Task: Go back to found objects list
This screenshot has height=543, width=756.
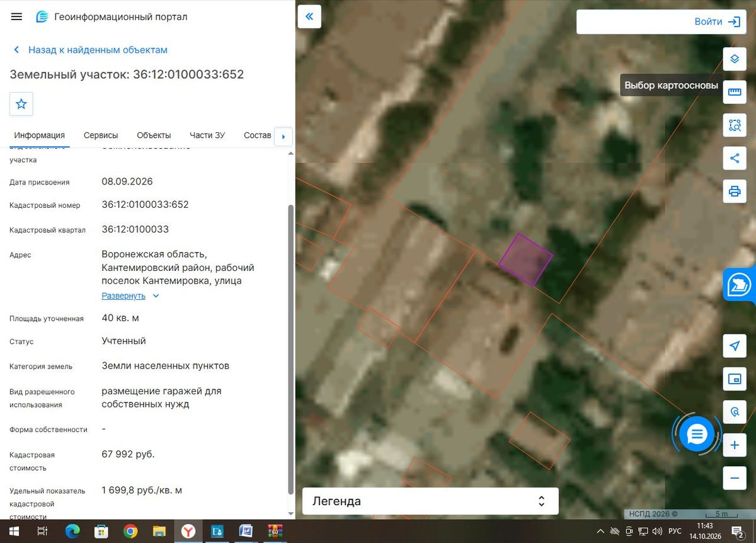Action: pos(90,50)
